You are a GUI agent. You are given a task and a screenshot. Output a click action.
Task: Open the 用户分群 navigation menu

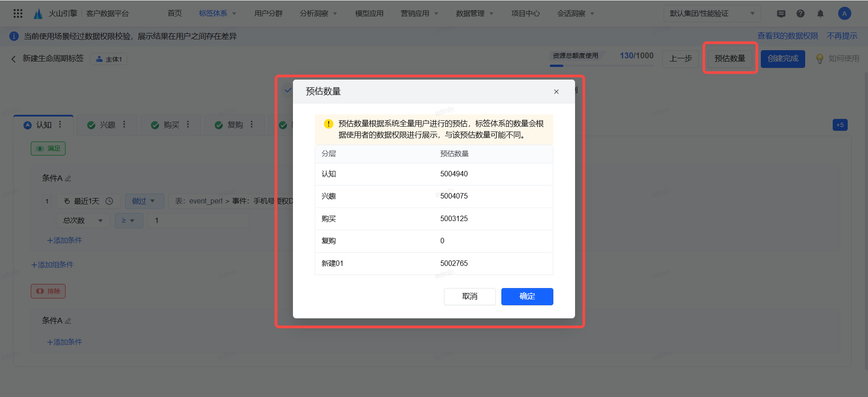coord(268,14)
